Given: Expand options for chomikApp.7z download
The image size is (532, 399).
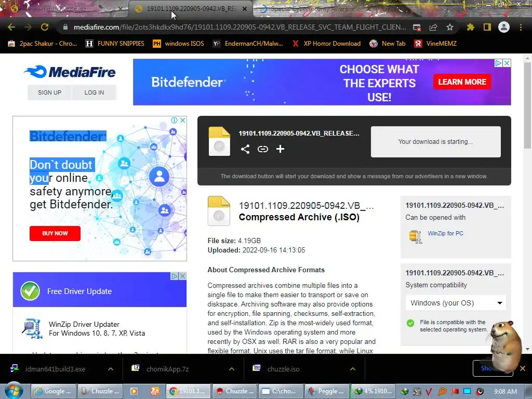Looking at the screenshot, I should click(x=232, y=369).
